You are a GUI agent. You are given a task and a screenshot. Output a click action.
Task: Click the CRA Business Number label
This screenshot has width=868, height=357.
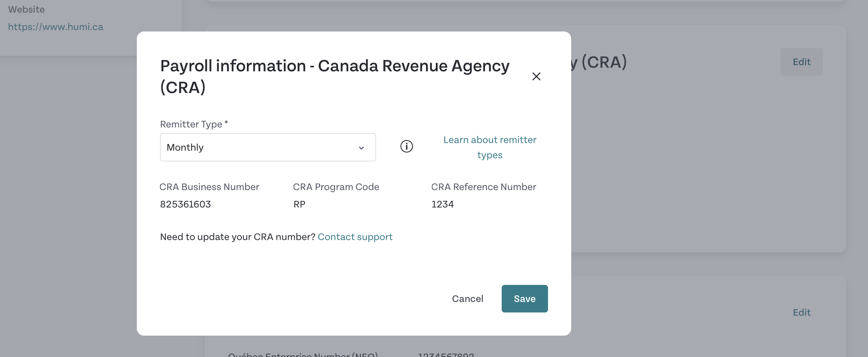coord(209,187)
